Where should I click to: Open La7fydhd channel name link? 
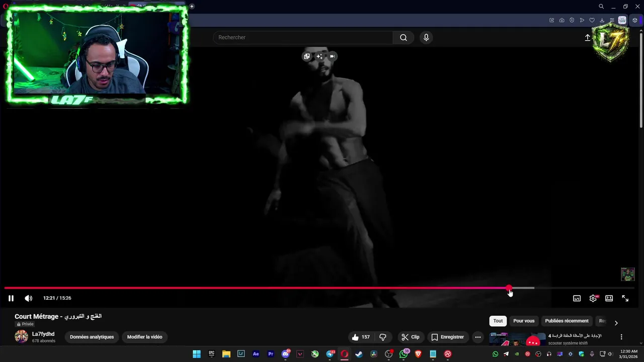(x=43, y=334)
